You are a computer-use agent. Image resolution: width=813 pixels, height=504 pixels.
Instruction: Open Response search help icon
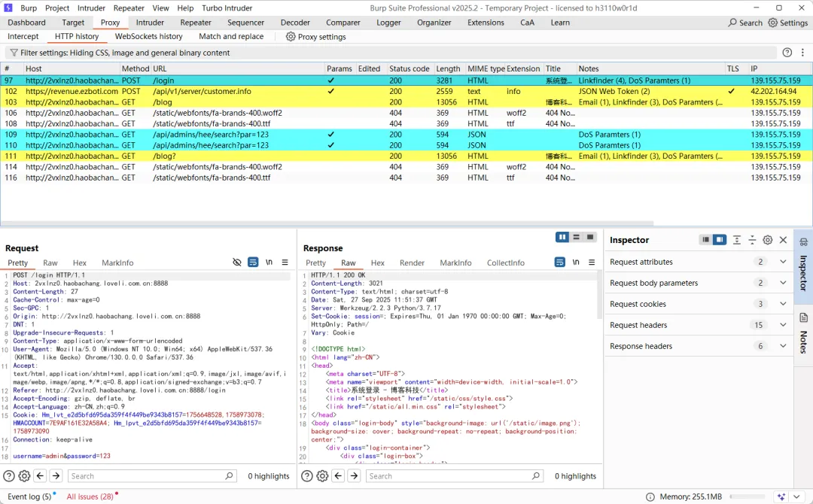[x=307, y=476]
